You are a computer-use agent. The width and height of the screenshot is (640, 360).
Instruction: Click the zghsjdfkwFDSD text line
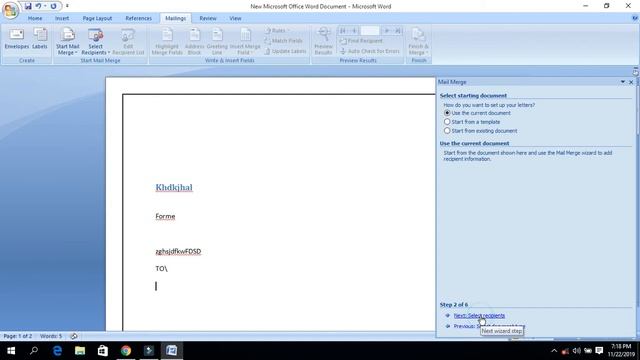coord(178,251)
